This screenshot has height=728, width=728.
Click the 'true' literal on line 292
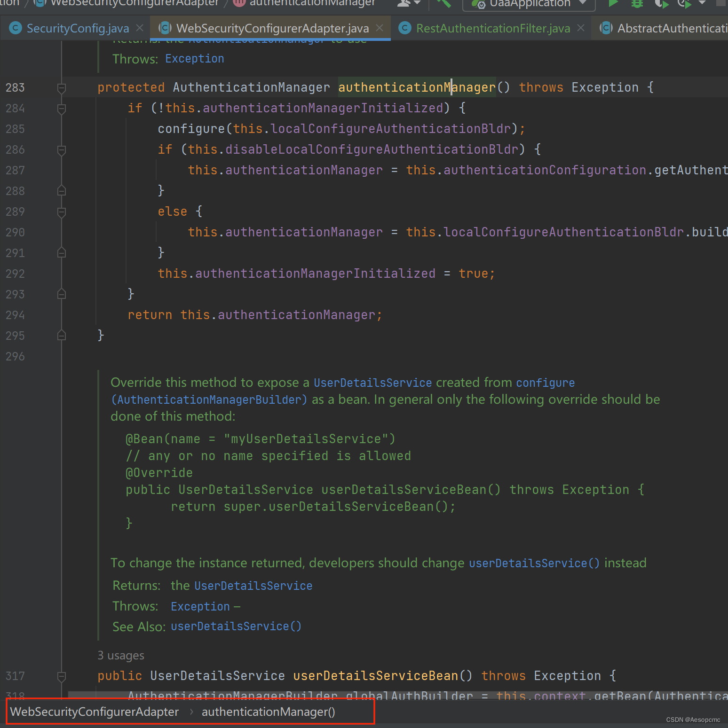click(474, 274)
